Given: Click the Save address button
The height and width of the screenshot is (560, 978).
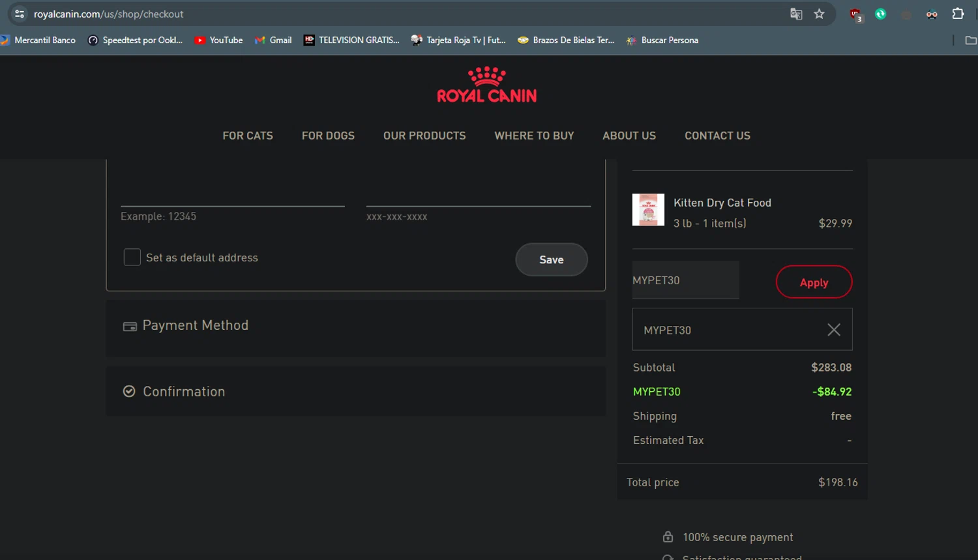Looking at the screenshot, I should [x=552, y=259].
